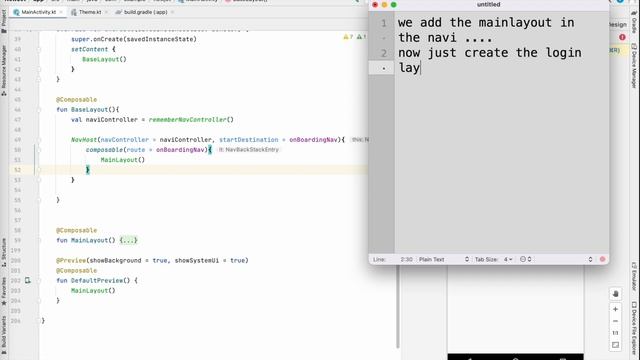Click the BaseLayout() call inside setContent
Viewport: 640px width, 360px height.
104,59
